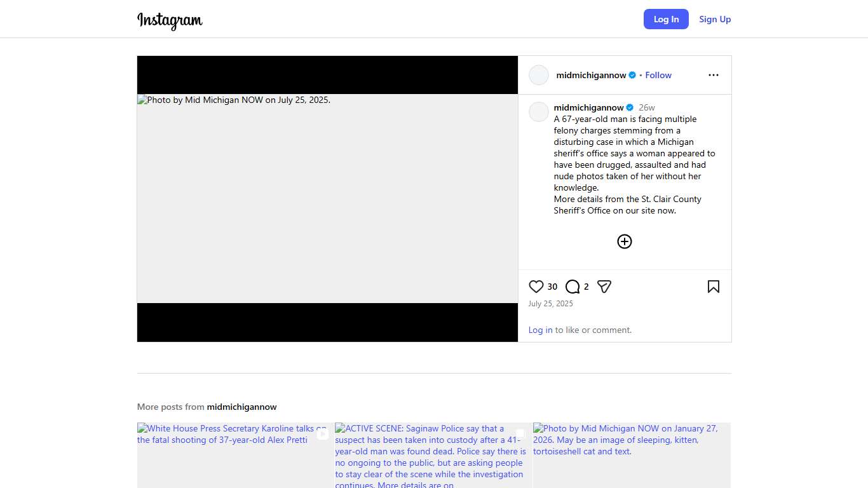This screenshot has height=488, width=868.
Task: Open comments via speech bubble icon
Action: (x=573, y=287)
